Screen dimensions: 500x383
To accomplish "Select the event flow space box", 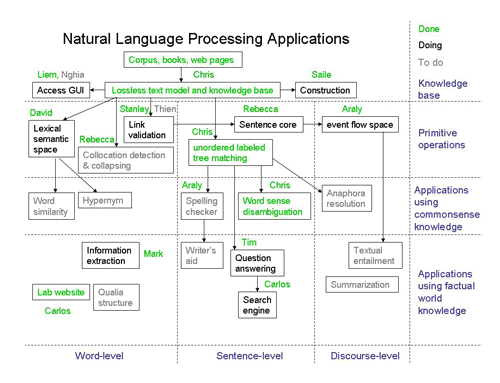I will (360, 124).
